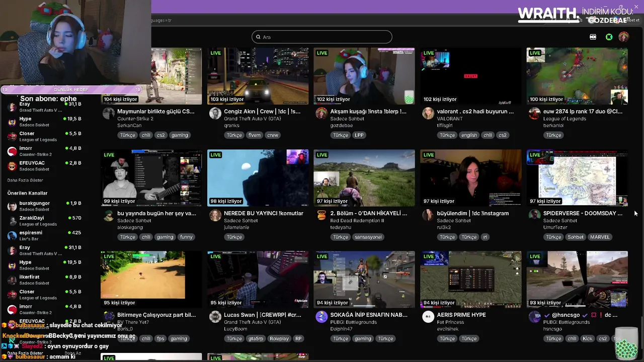Open gozdebae channel avatar on stream card

click(x=321, y=113)
